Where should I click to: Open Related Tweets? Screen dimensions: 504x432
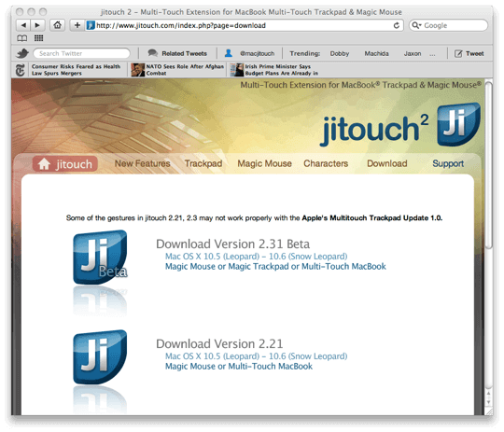point(184,53)
